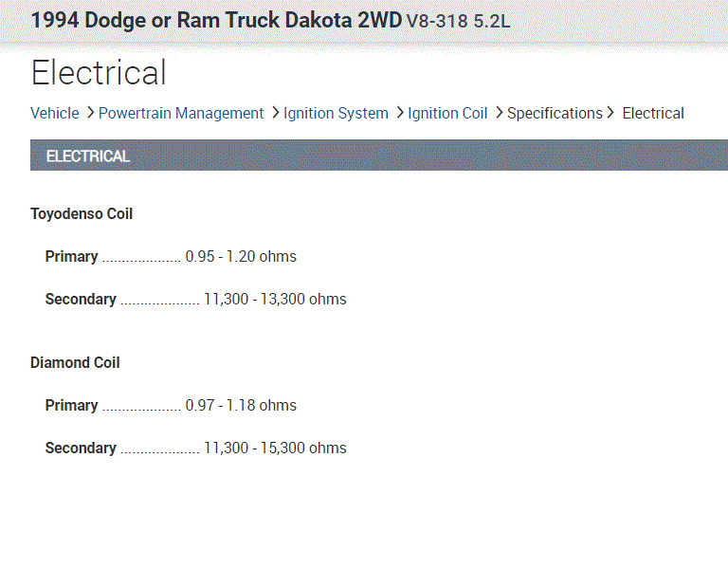Click the chevron after Specifications

pos(611,113)
